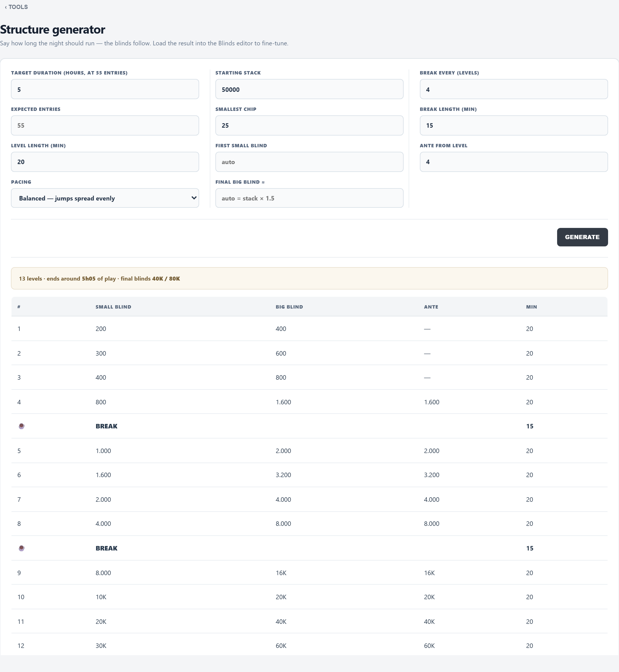Click big blind 3.200 in level 6
Image resolution: width=619 pixels, height=672 pixels.
point(283,475)
